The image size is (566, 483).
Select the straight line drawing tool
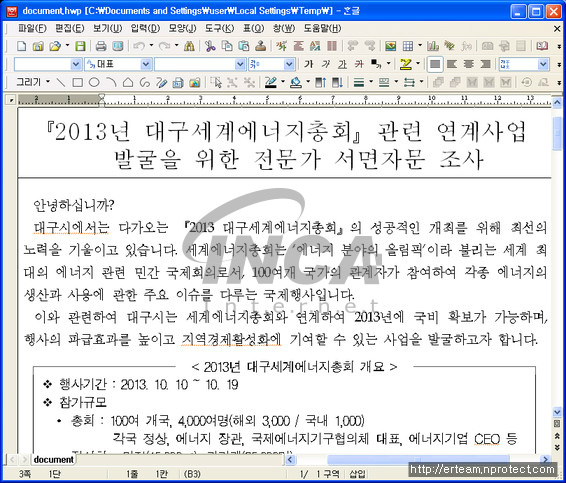click(61, 83)
